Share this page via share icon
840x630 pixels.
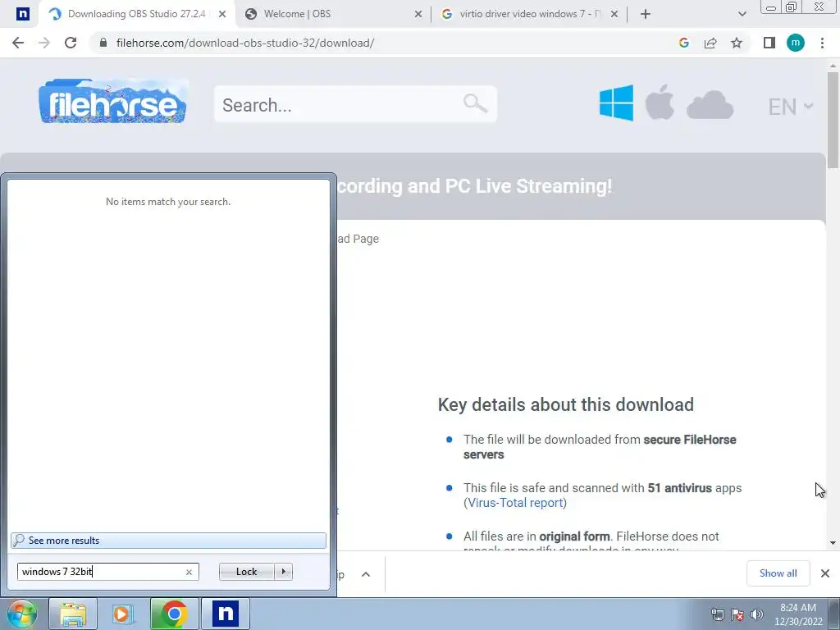[x=710, y=43]
